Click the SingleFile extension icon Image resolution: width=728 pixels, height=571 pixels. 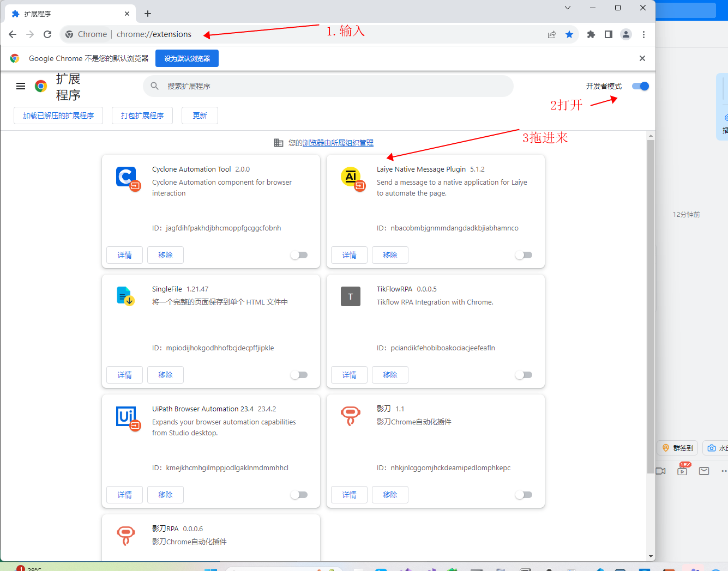click(125, 296)
